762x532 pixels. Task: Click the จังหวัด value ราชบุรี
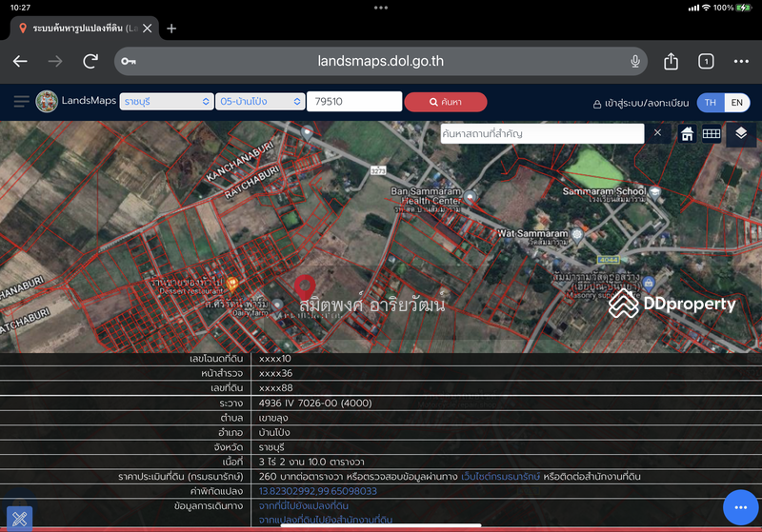click(271, 447)
